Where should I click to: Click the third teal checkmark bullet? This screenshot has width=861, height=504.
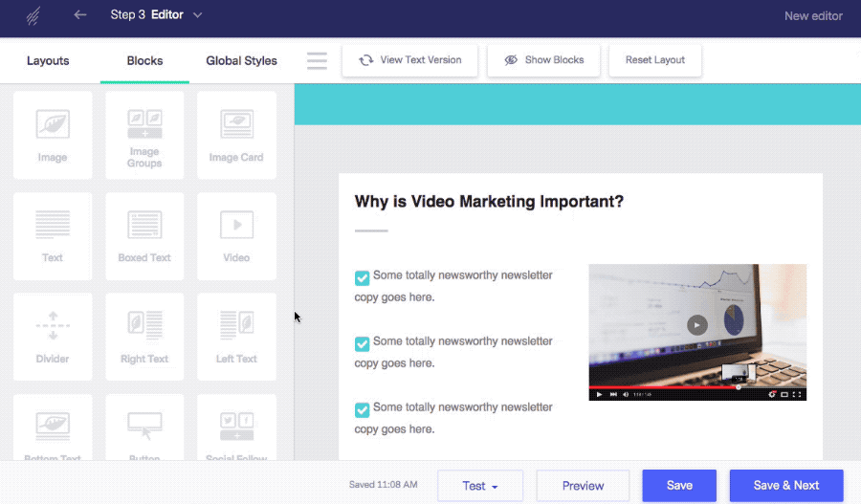coord(362,409)
